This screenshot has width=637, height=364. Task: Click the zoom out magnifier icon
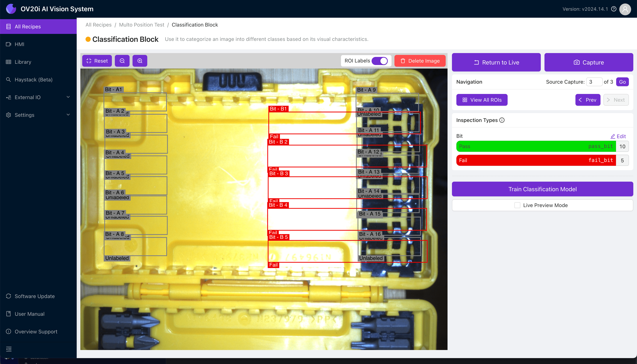tap(122, 61)
